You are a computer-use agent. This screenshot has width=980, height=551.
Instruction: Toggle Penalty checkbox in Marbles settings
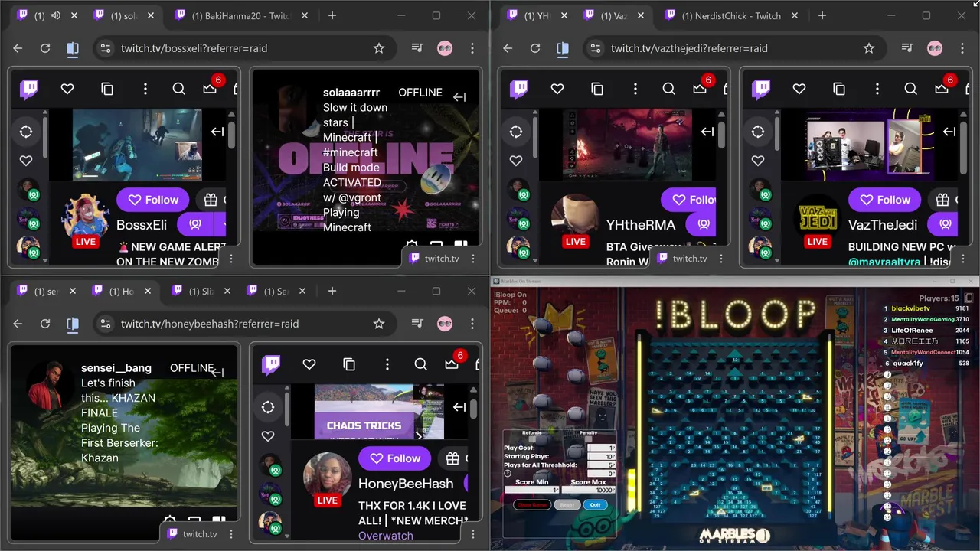pyautogui.click(x=588, y=439)
